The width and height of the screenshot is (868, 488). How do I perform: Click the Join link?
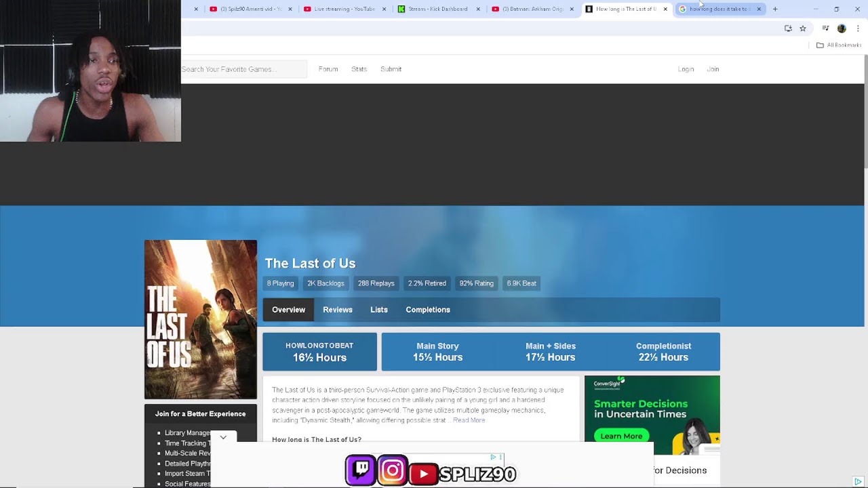tap(713, 69)
